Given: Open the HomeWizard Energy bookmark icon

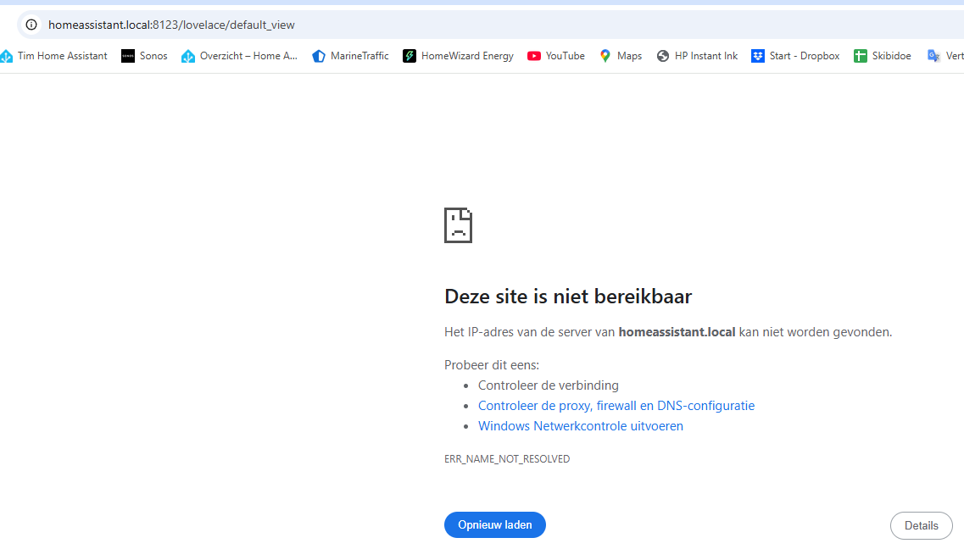Looking at the screenshot, I should click(x=410, y=56).
